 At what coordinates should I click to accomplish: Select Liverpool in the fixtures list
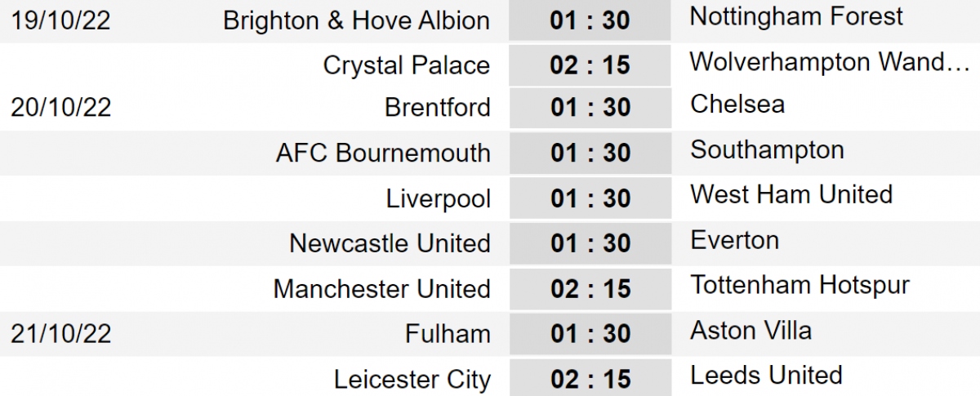439,198
